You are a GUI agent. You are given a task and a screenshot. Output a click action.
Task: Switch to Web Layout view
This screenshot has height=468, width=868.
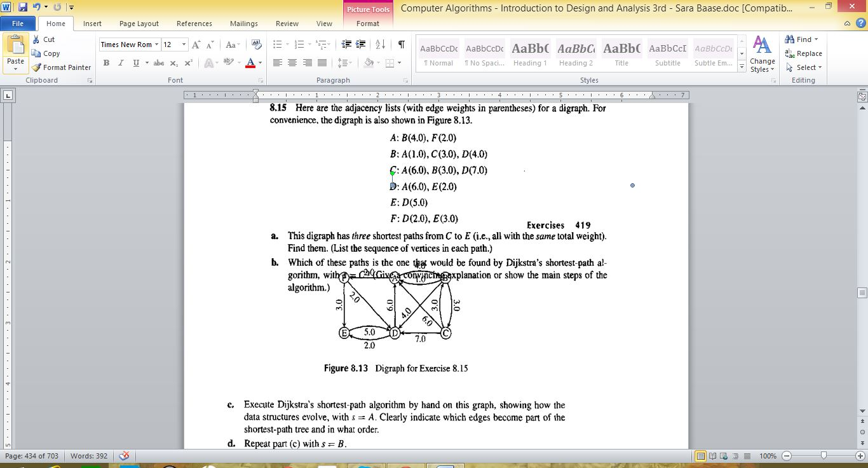pyautogui.click(x=724, y=456)
